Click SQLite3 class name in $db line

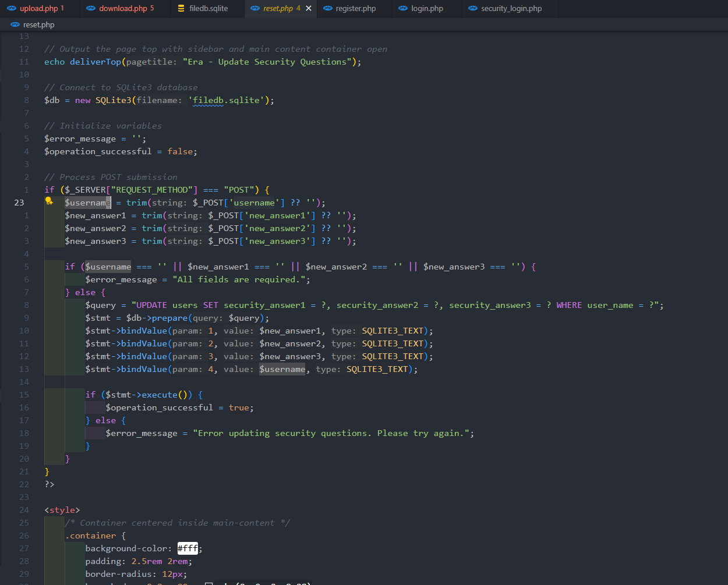114,100
